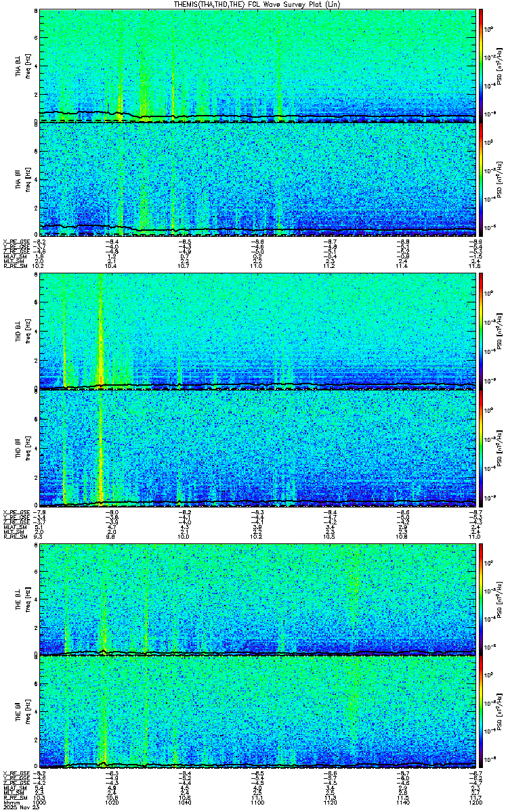The height and width of the screenshot is (812, 508).
Task: Click the color bar beside THA B-perp panel
Action: click(481, 65)
